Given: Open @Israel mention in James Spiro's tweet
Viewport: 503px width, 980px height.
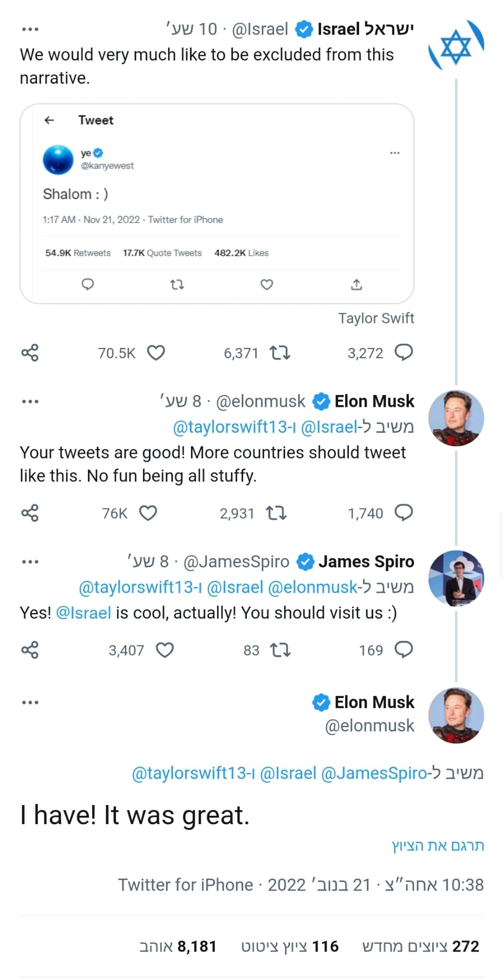Looking at the screenshot, I should point(83,613).
